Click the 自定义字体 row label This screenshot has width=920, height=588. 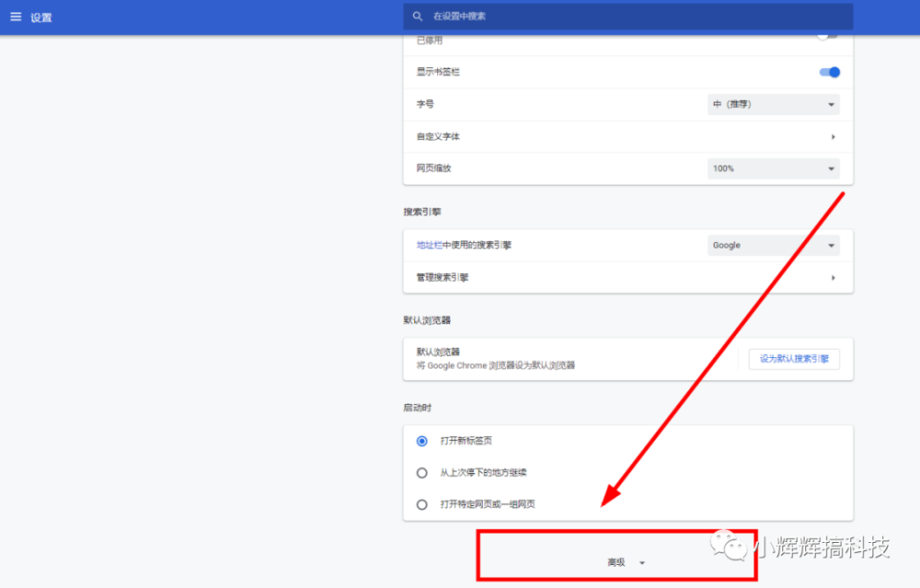pos(438,137)
